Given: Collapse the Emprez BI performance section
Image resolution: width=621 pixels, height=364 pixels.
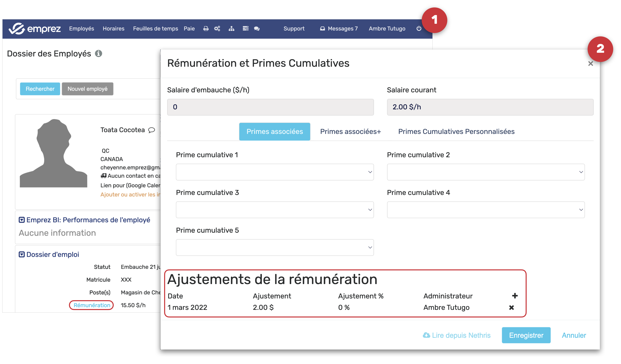Looking at the screenshot, I should (22, 220).
